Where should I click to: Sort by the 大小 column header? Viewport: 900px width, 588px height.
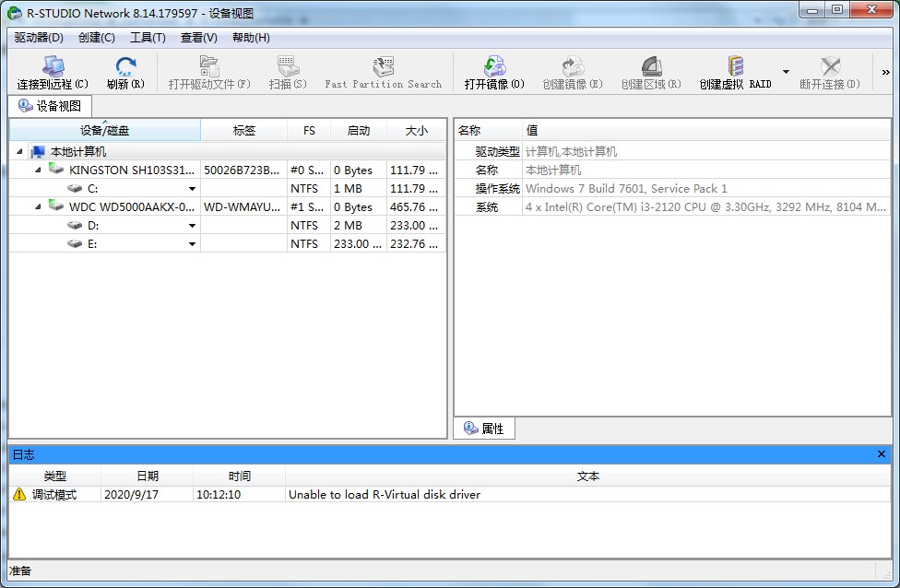tap(416, 130)
